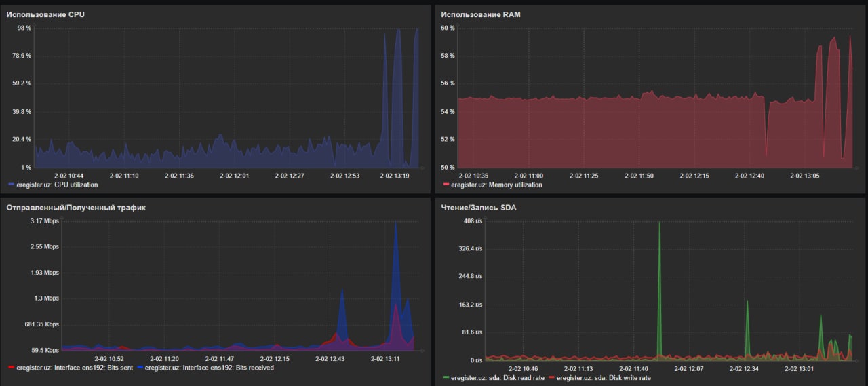Toggle the sda Disk write rate series
The width and height of the screenshot is (868, 386).
click(x=604, y=378)
